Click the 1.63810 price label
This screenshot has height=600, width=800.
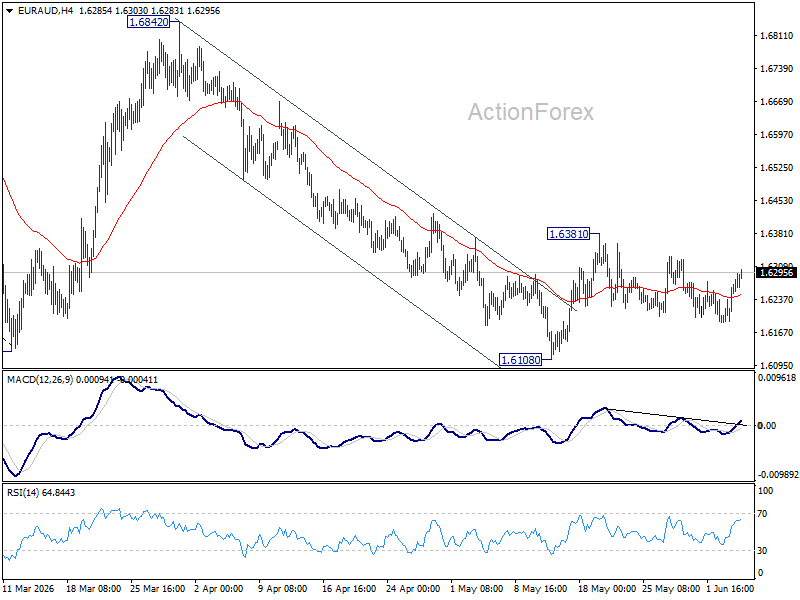point(568,234)
